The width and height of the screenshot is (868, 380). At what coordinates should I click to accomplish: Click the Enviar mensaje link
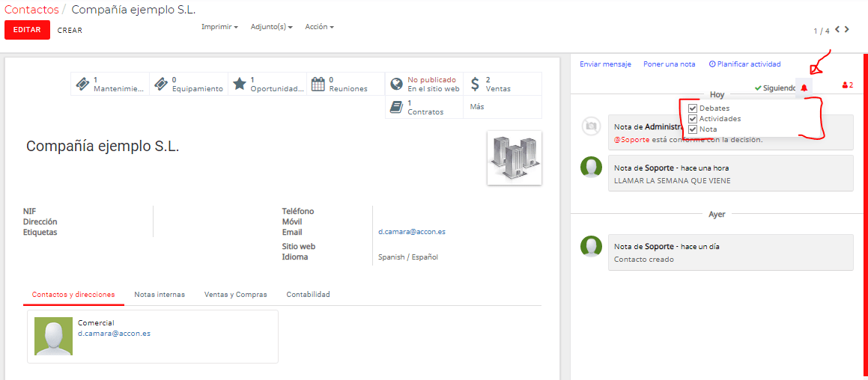coord(606,64)
